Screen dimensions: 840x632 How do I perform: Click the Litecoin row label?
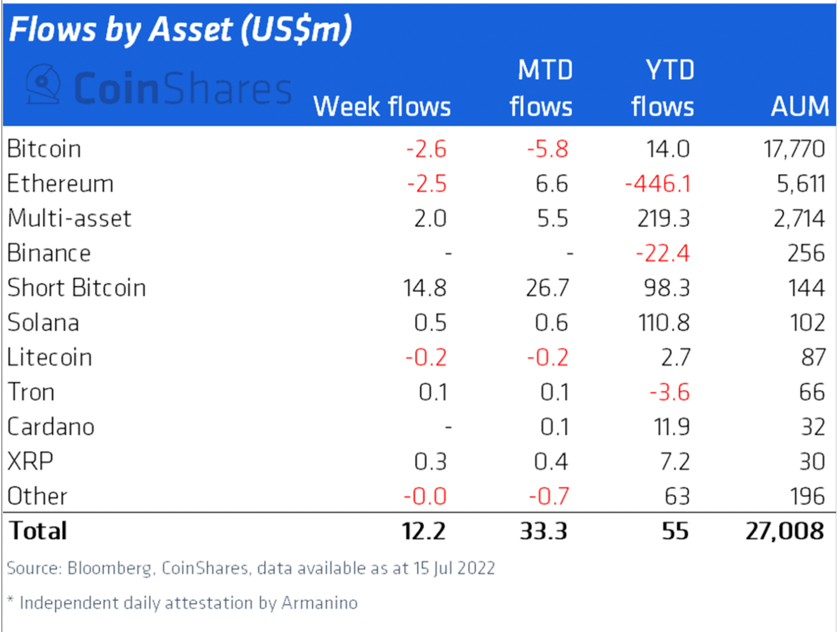[x=49, y=358]
